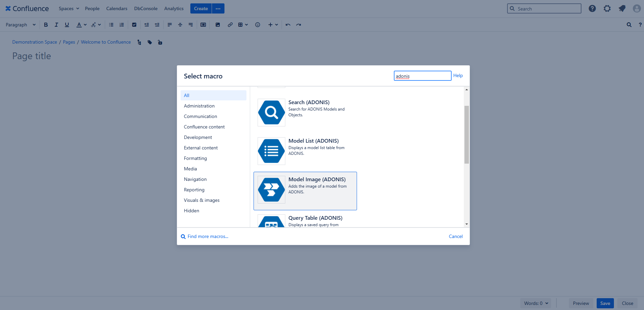Toggle underline text formatting
This screenshot has height=310, width=644.
tap(67, 24)
